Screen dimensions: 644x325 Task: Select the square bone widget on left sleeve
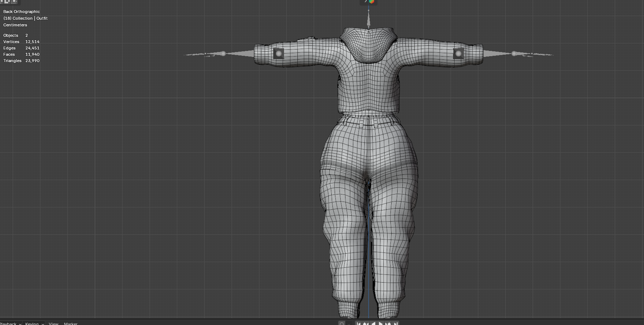click(x=278, y=54)
